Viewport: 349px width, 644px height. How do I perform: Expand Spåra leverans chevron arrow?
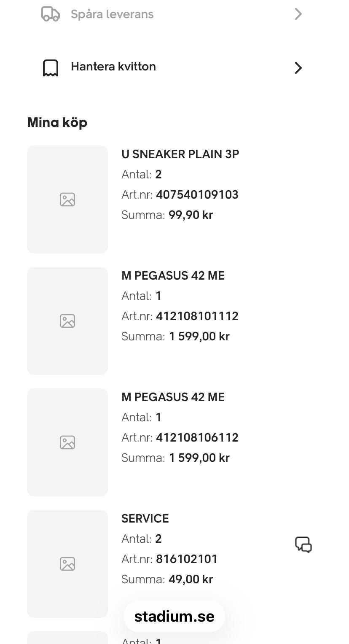click(x=298, y=14)
